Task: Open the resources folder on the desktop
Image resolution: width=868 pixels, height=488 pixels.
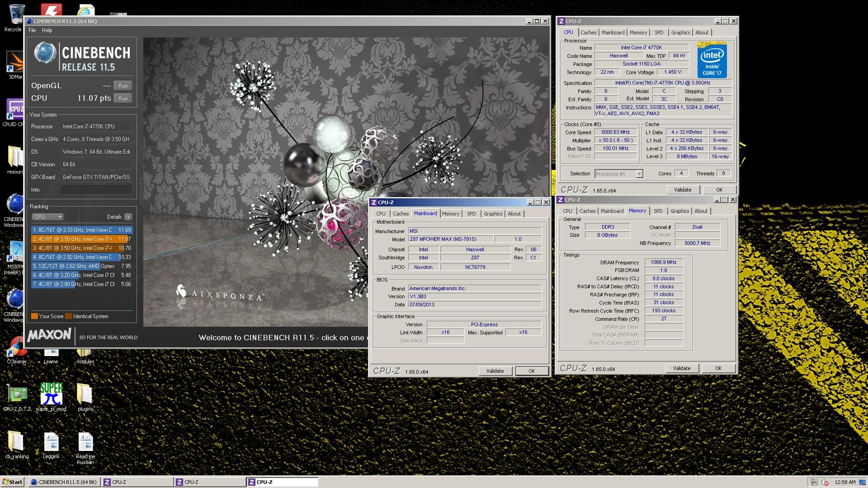Action: coord(14,160)
